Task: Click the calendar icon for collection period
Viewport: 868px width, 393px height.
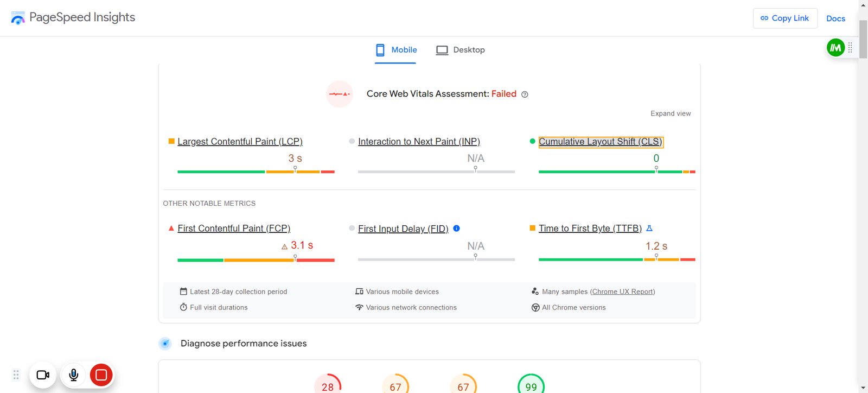Action: click(183, 291)
